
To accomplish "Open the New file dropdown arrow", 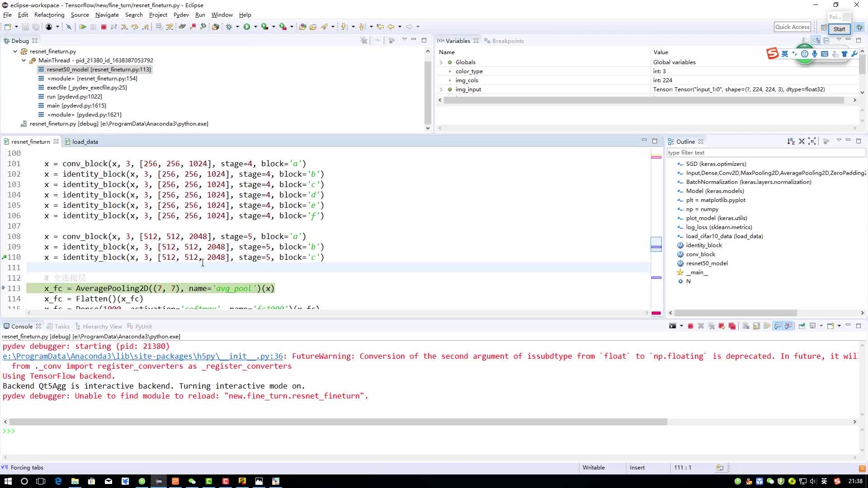I will (16, 27).
